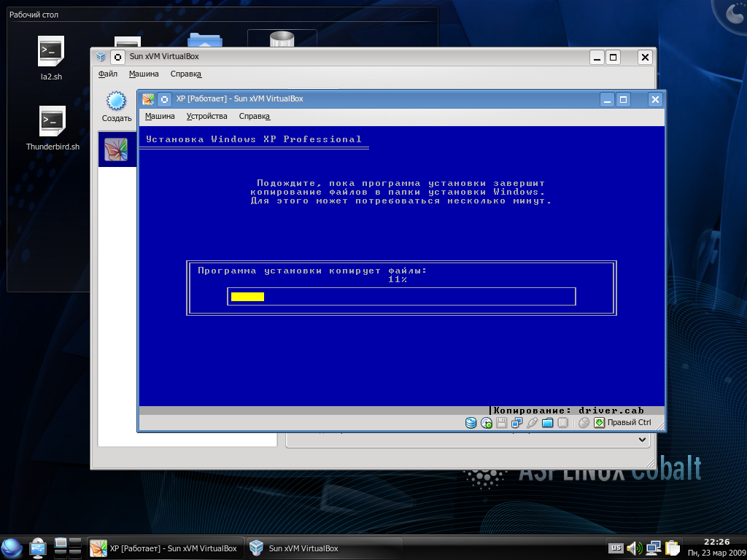
Task: Click the XP window menu icon in title bar
Action: (x=148, y=99)
